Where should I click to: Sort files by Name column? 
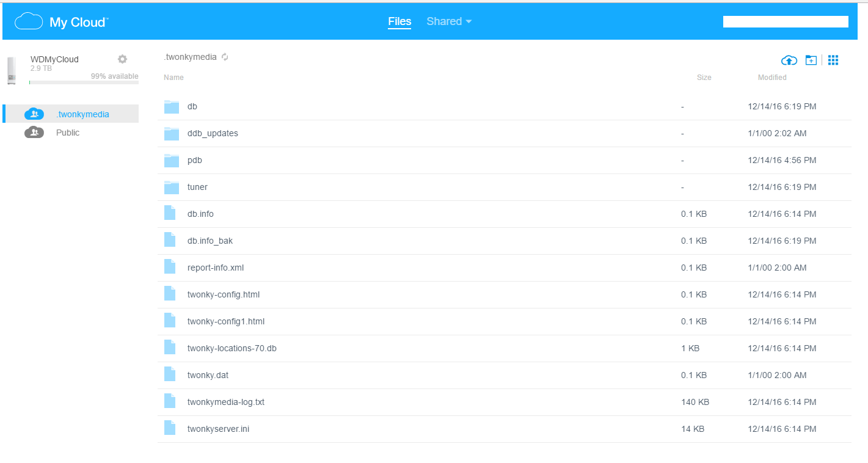173,78
